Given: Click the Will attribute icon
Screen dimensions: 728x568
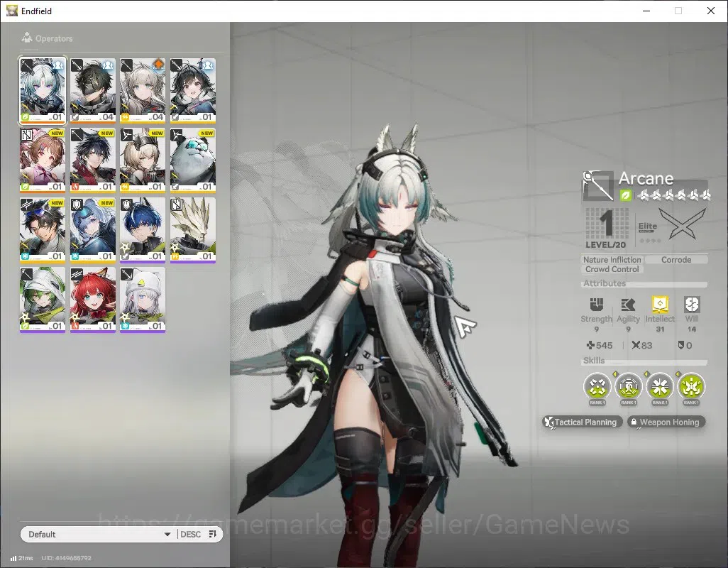Looking at the screenshot, I should pos(692,304).
